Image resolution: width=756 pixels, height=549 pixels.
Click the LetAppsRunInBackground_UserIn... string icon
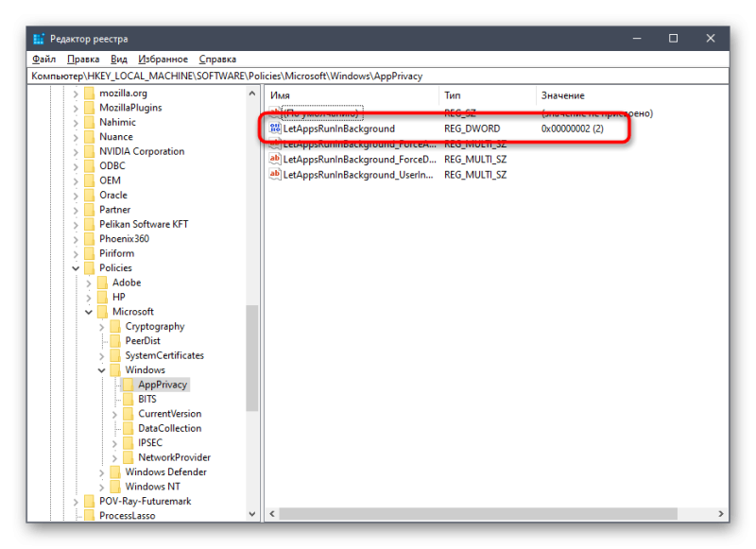click(275, 174)
